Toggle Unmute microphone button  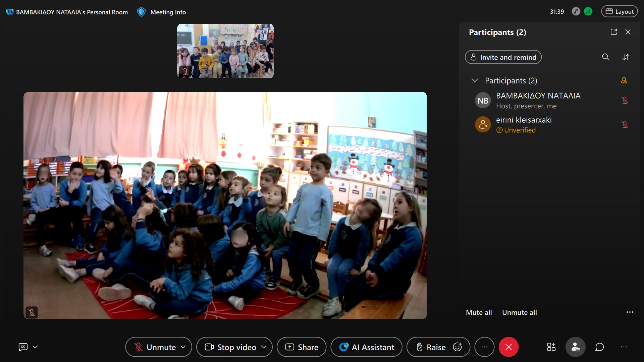pyautogui.click(x=155, y=347)
